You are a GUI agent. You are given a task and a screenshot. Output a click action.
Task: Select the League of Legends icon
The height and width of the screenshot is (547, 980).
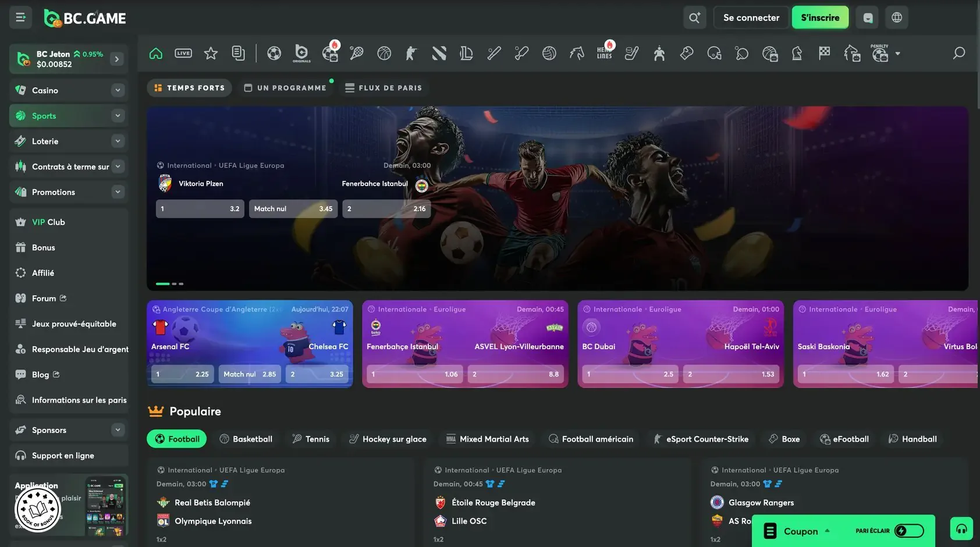pyautogui.click(x=467, y=54)
